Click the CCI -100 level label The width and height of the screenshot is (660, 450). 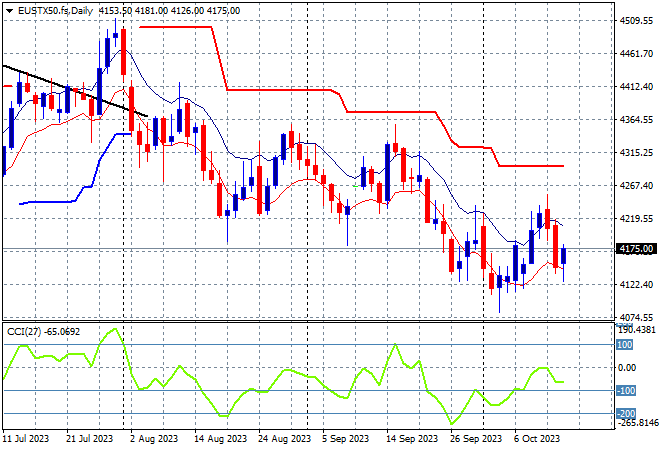(625, 391)
